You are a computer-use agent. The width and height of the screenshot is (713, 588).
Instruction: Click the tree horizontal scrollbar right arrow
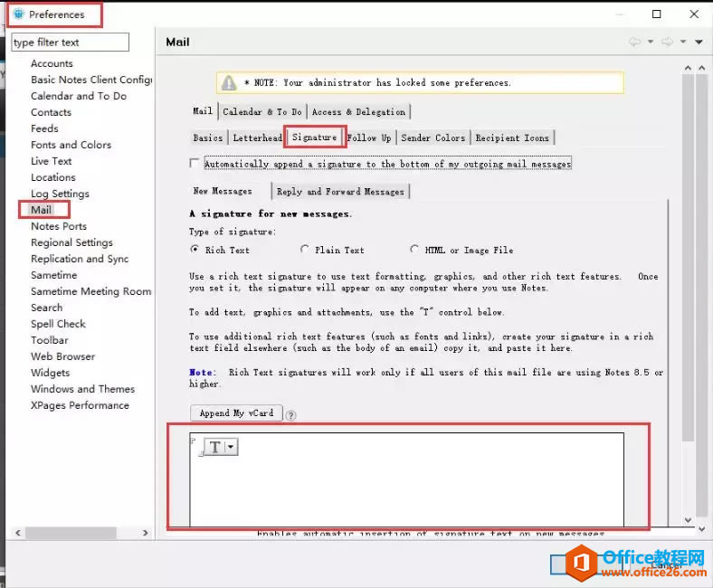[145, 533]
